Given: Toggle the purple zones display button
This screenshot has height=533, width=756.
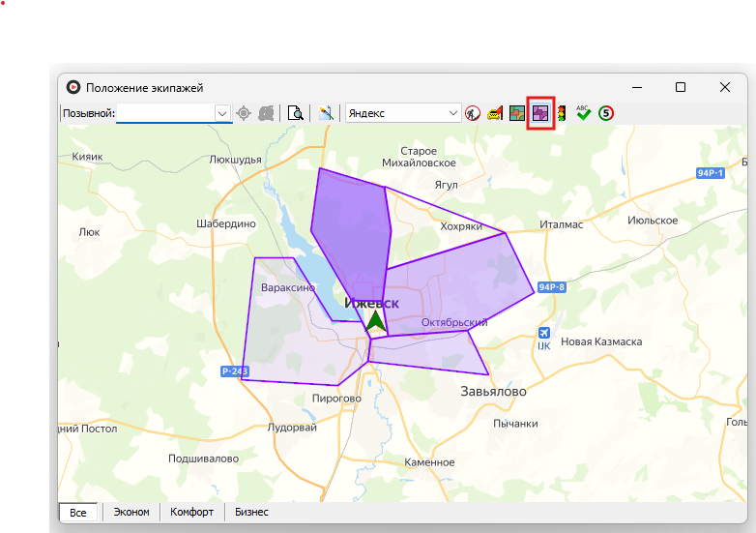Looking at the screenshot, I should click(539, 113).
